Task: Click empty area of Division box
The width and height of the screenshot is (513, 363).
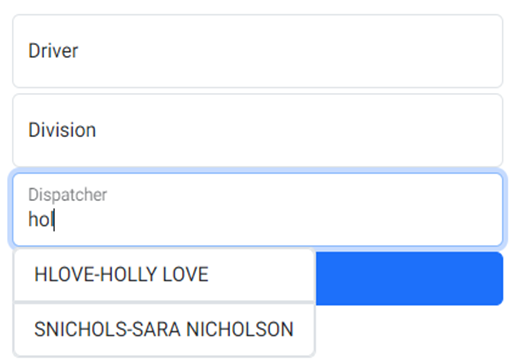Action: [x=300, y=130]
